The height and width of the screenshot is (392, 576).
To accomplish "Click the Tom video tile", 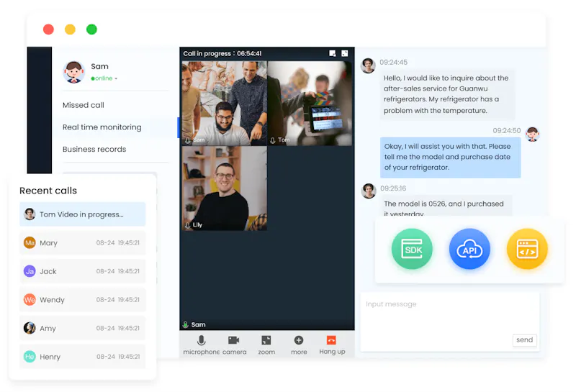I will 310,104.
